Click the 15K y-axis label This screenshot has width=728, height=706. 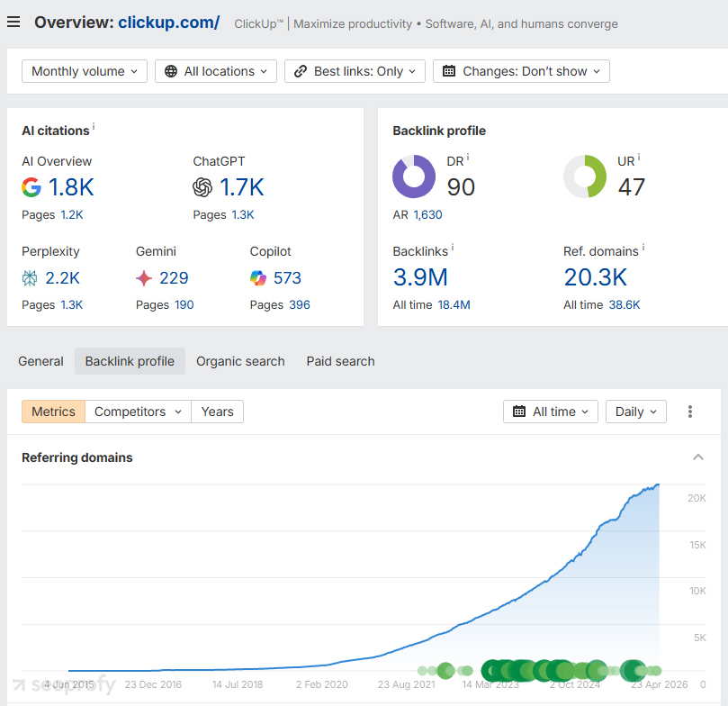pyautogui.click(x=697, y=545)
